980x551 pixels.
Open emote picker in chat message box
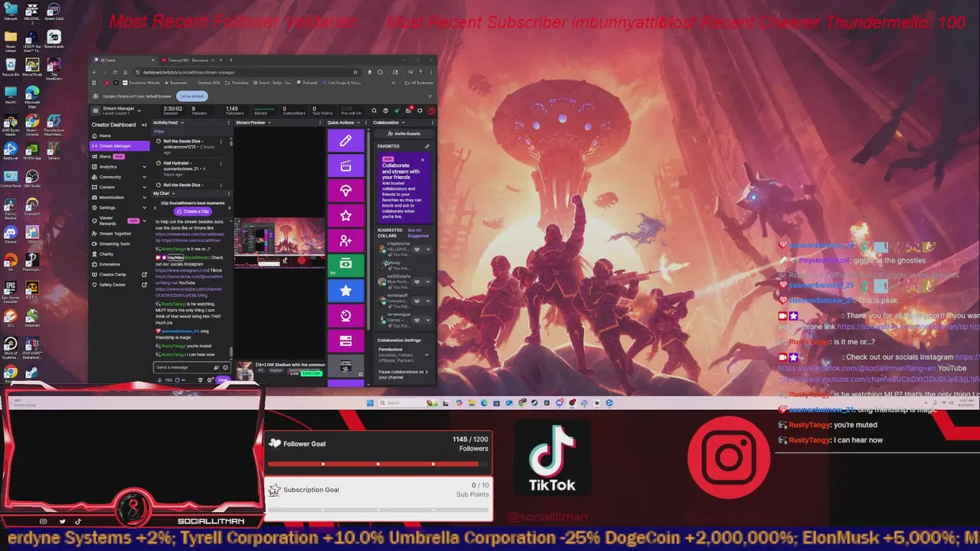pos(225,367)
